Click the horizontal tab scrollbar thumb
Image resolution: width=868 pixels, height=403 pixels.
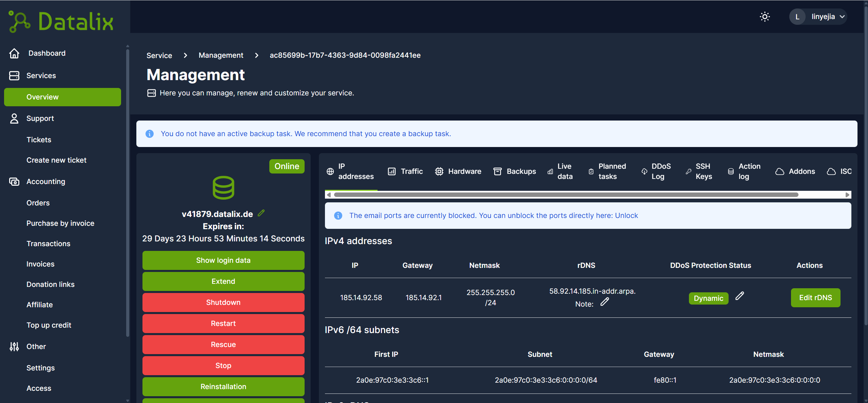point(566,195)
